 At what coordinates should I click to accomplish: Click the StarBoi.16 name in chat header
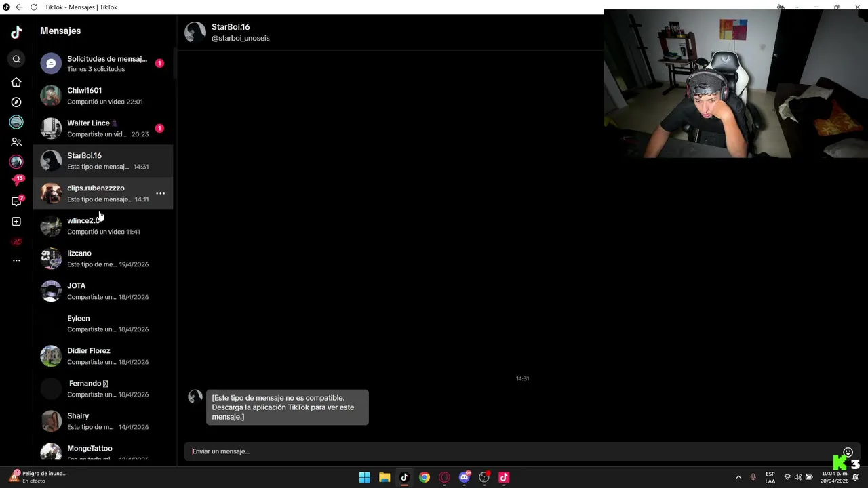231,27
